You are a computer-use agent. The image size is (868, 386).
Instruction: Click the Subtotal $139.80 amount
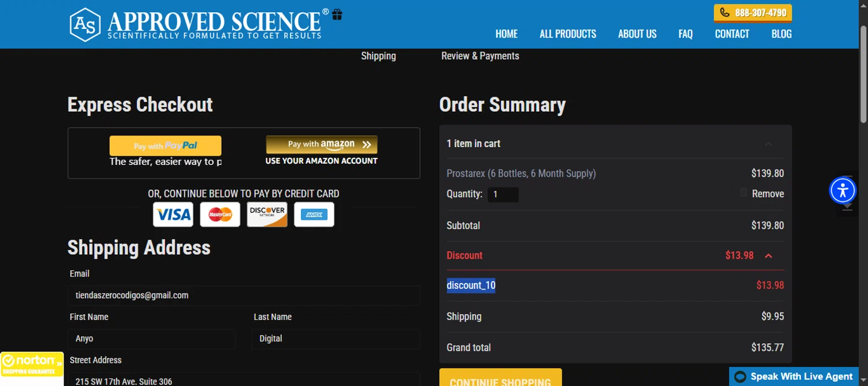[768, 226]
